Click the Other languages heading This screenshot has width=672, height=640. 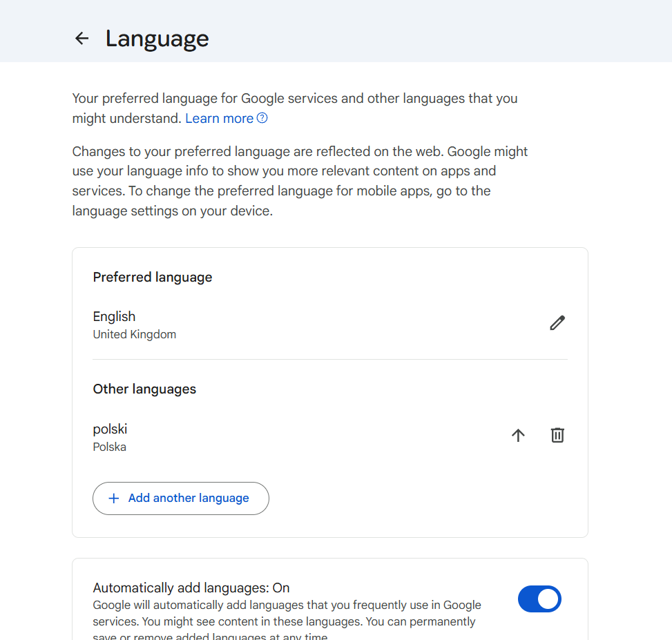click(144, 389)
